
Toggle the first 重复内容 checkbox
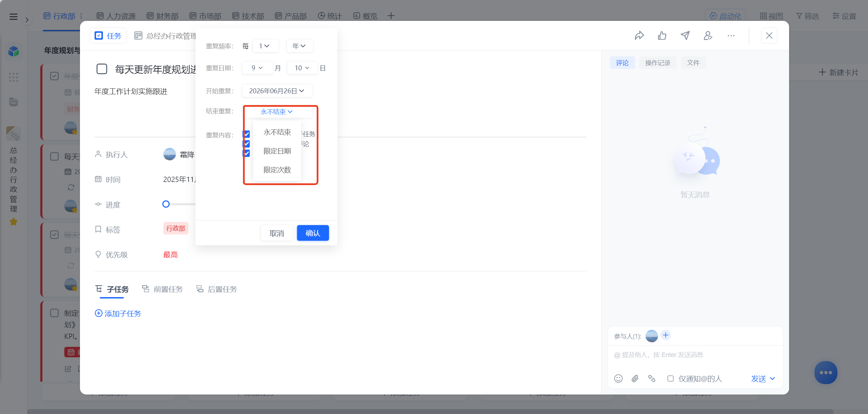point(246,134)
